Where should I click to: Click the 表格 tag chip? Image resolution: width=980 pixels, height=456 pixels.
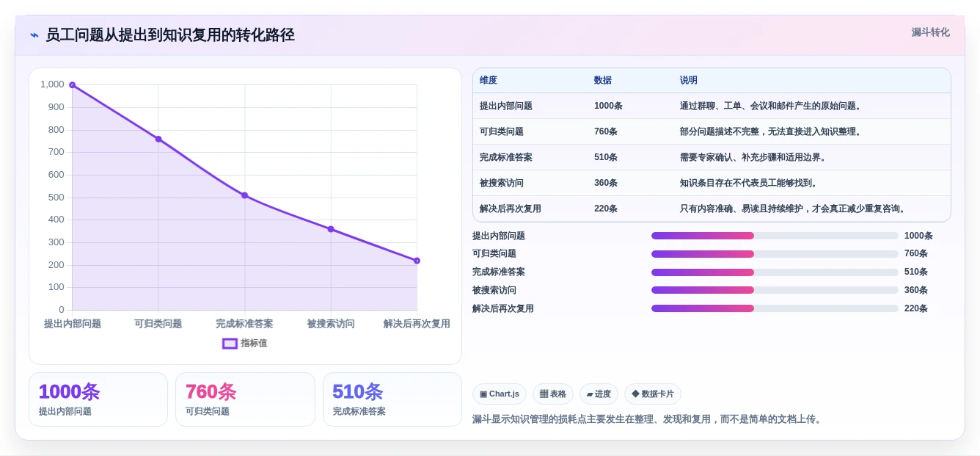pos(553,394)
